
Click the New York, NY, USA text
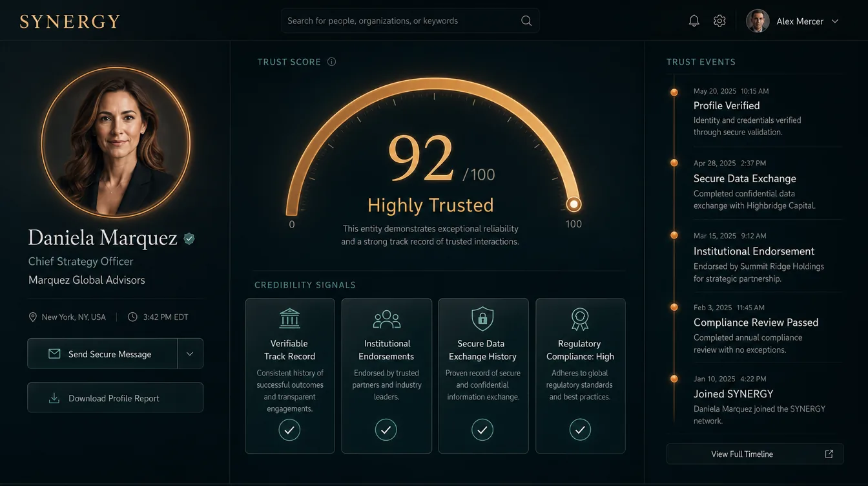click(74, 317)
